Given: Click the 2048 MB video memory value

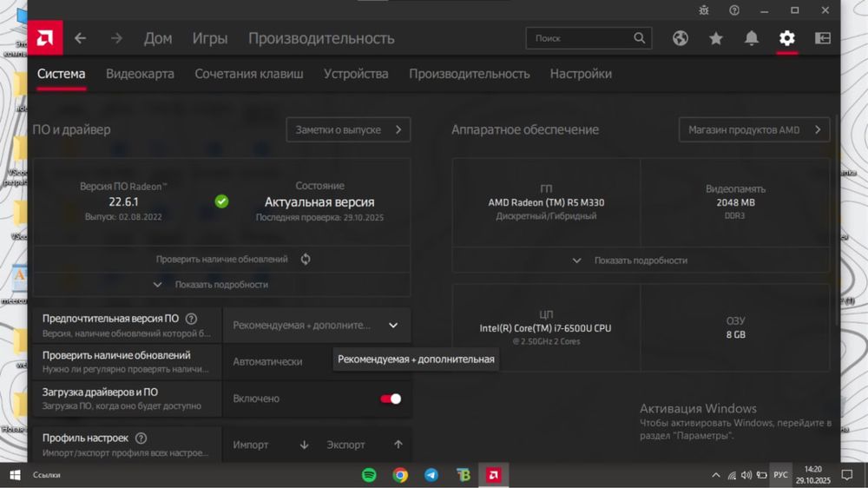Looking at the screenshot, I should [x=735, y=202].
